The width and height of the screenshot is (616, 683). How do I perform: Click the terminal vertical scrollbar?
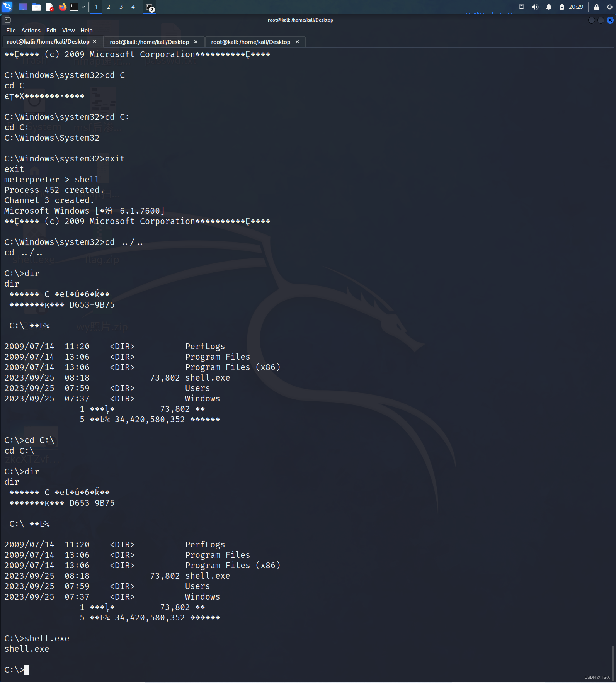[613, 663]
